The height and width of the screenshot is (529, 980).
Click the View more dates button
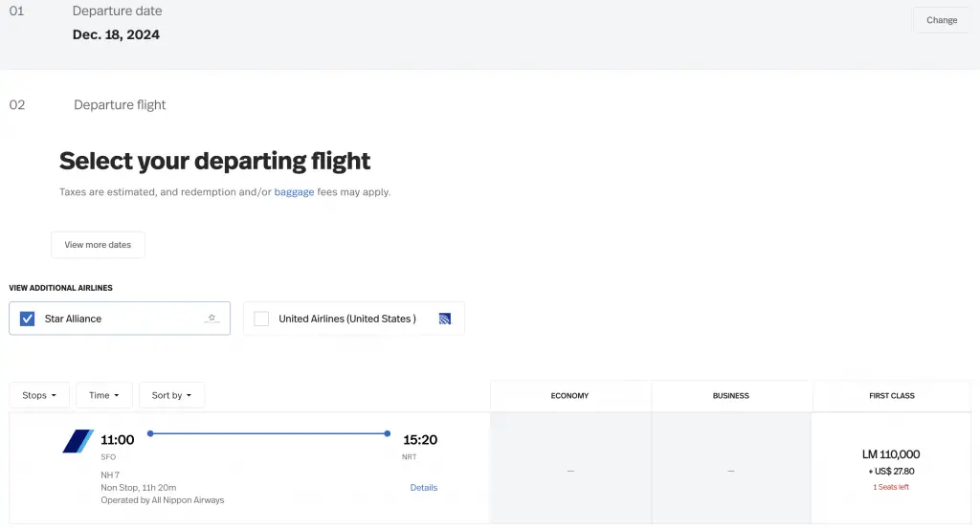98,245
